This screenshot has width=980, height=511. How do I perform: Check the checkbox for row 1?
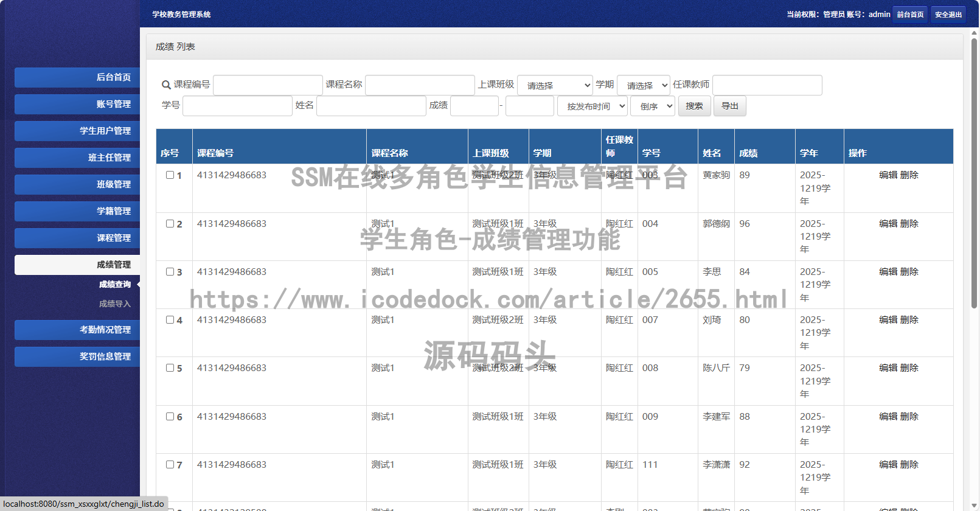pos(170,175)
